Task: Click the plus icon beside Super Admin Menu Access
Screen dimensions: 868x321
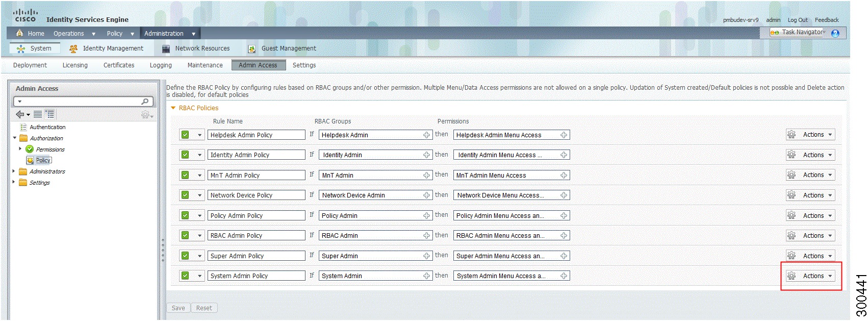Action: tap(564, 256)
